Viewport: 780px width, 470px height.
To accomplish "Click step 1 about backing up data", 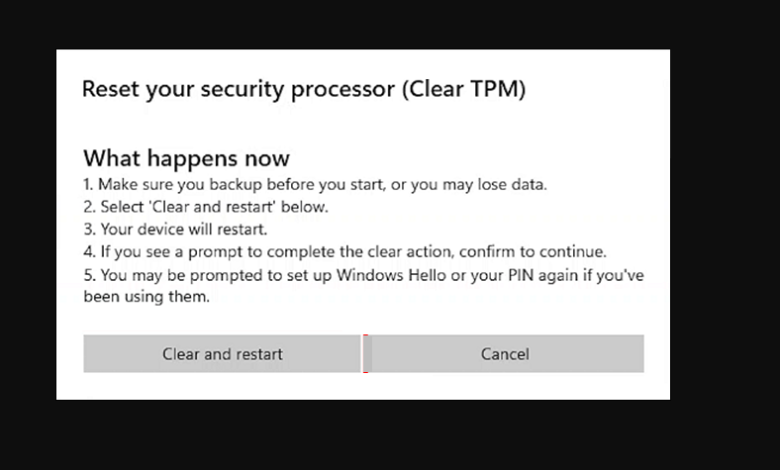I will (315, 185).
